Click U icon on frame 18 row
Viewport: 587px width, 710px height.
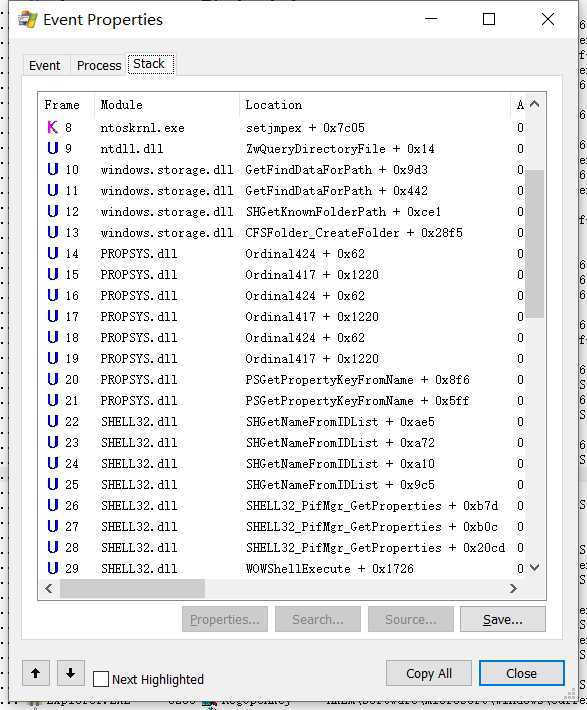click(x=53, y=337)
